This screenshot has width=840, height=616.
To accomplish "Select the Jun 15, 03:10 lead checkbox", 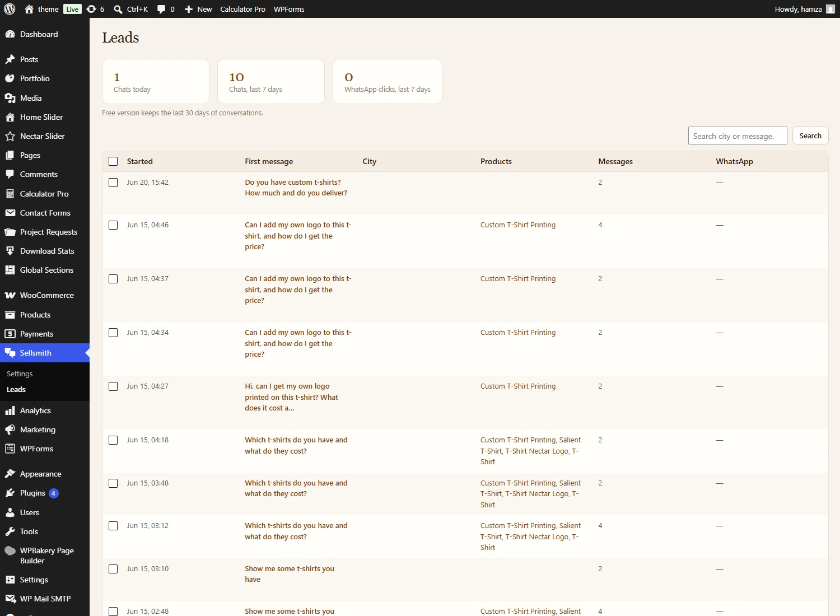I will 113,569.
